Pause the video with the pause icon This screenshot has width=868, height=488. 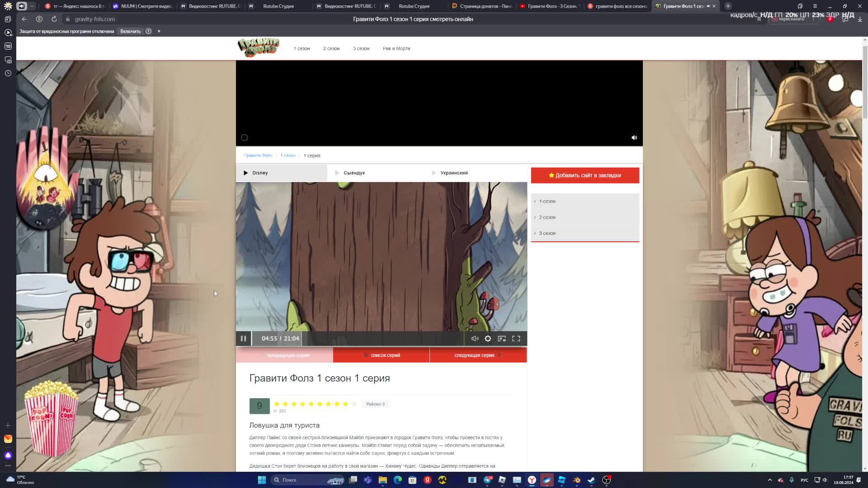click(x=243, y=338)
